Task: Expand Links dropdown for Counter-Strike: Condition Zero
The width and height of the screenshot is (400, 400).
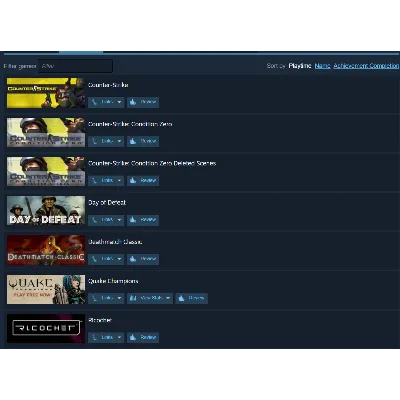Action: coord(106,141)
